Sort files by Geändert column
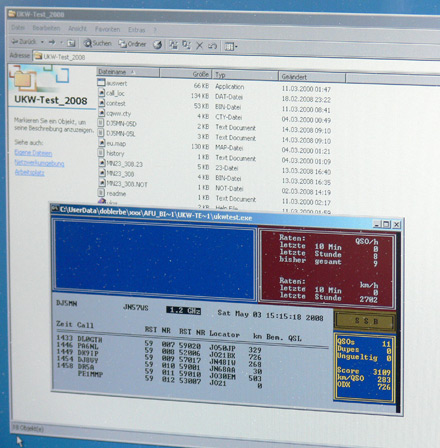440x448 pixels. coord(312,77)
